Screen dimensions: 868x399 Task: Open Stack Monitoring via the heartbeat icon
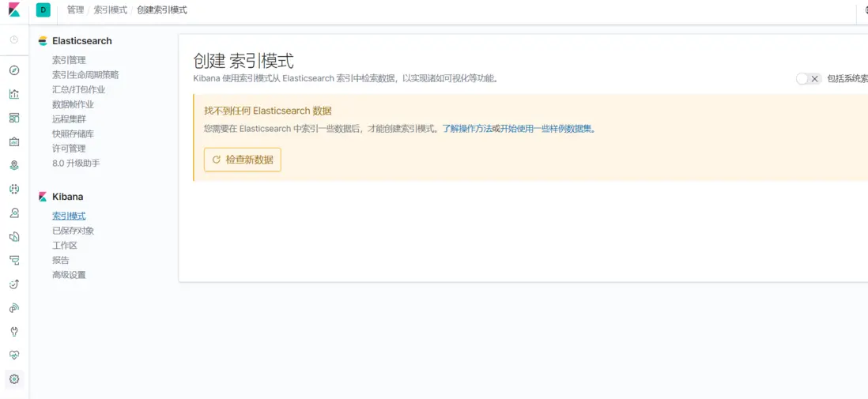[x=14, y=356]
